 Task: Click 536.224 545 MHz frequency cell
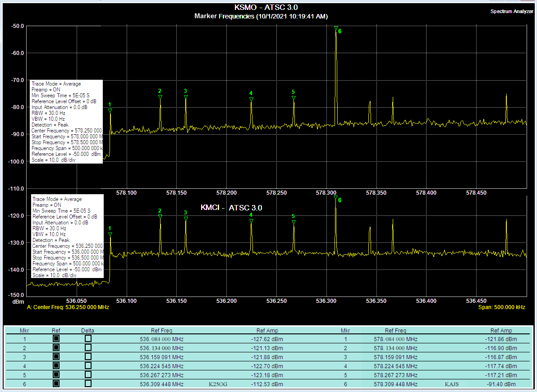click(162, 366)
